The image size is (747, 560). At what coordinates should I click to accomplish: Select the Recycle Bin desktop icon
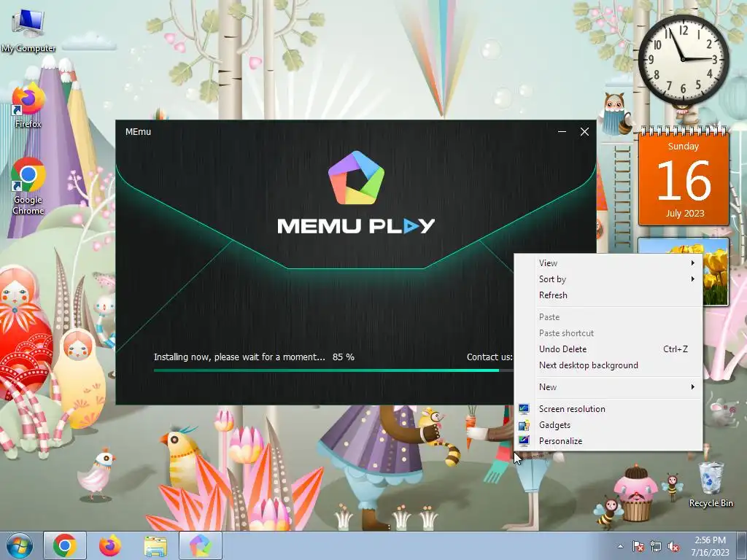[x=711, y=484]
